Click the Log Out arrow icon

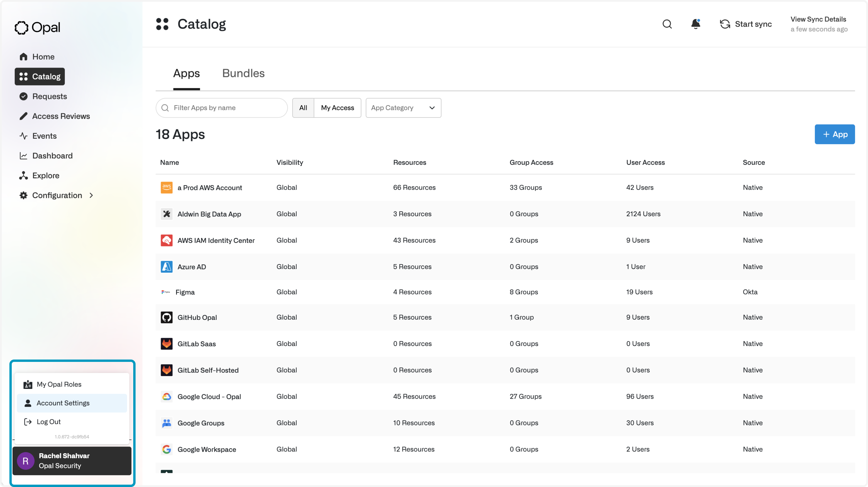pyautogui.click(x=28, y=422)
